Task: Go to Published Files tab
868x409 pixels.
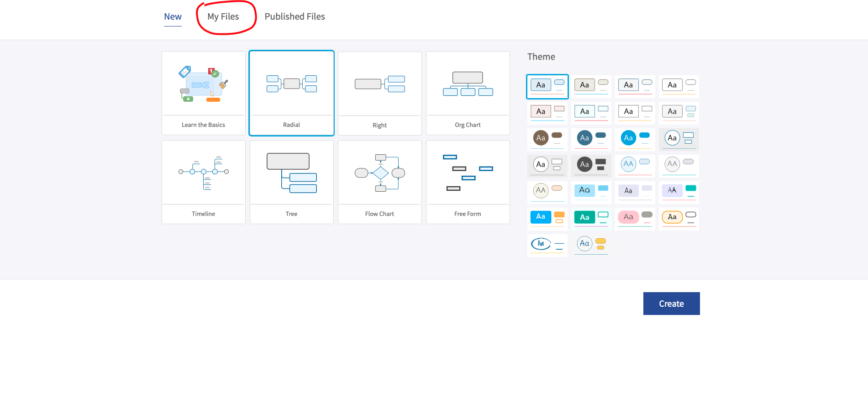Action: [295, 17]
